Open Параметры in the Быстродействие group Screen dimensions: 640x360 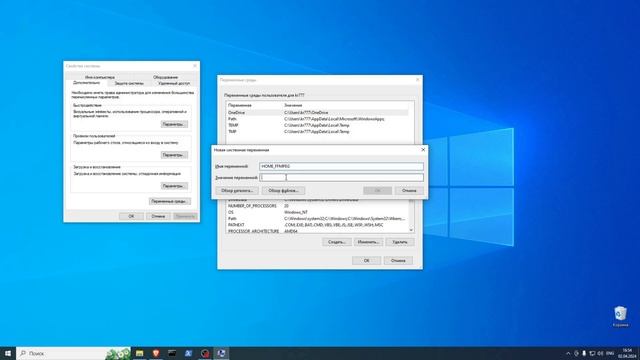(174, 124)
